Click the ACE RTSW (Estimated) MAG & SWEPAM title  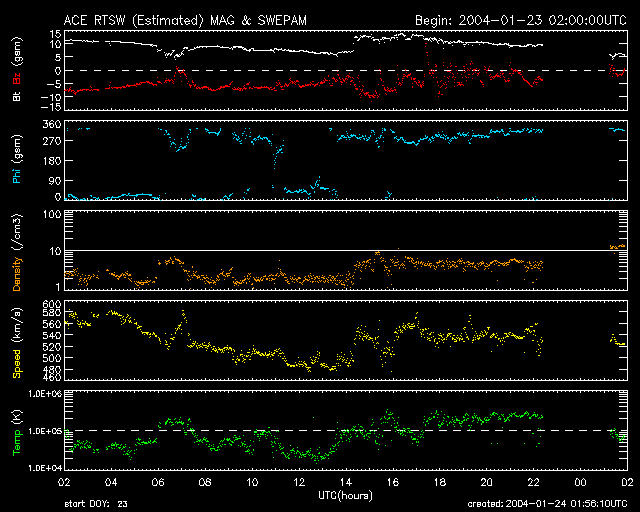click(x=185, y=20)
